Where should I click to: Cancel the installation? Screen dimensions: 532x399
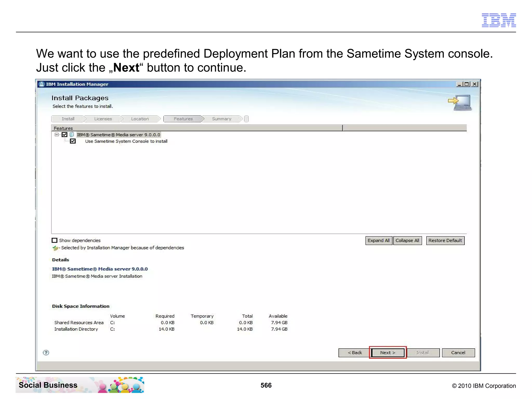click(x=458, y=353)
